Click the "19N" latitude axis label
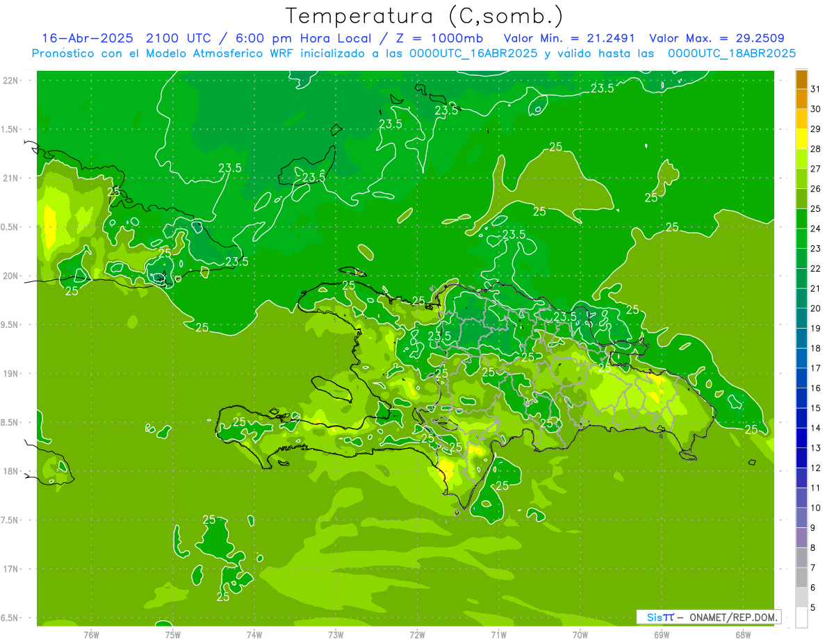This screenshot has width=834, height=644. click(10, 373)
